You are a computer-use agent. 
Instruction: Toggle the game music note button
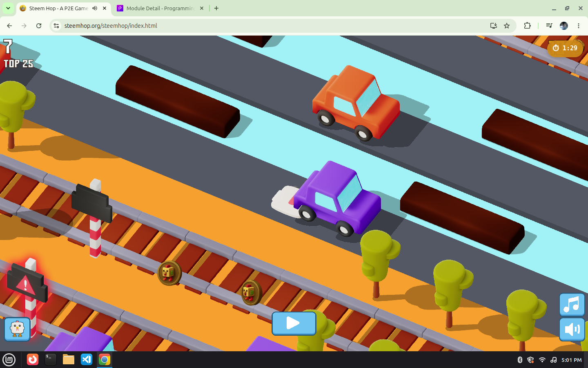(x=572, y=305)
